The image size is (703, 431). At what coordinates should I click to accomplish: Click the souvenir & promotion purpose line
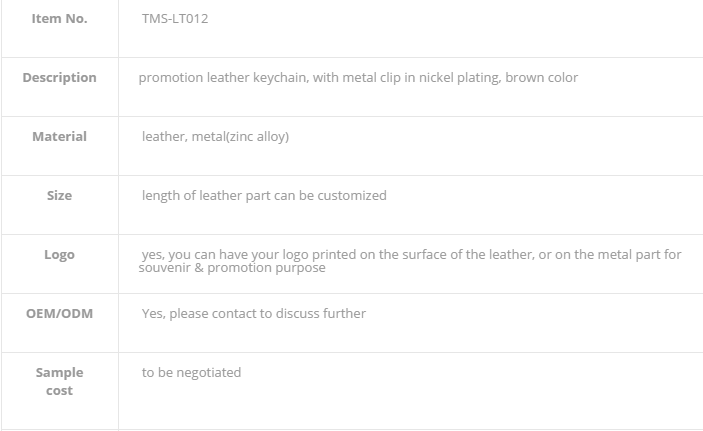click(232, 268)
